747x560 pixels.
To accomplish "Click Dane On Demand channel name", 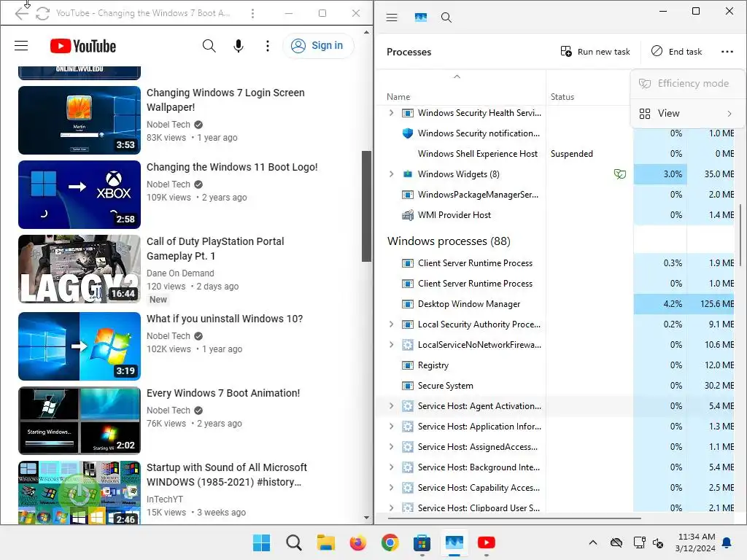I will (x=180, y=273).
